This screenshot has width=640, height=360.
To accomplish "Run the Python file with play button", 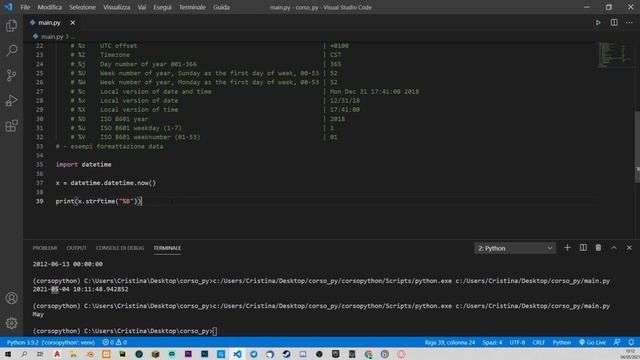I will [x=598, y=23].
